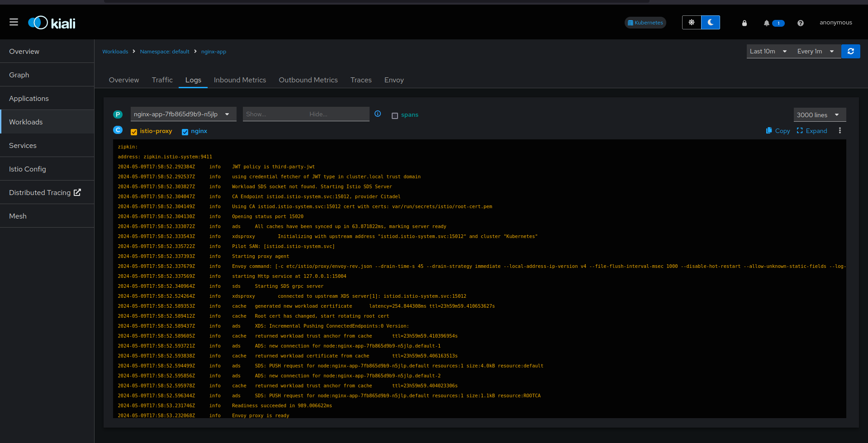This screenshot has height=443, width=868.
Task: Click the Namespace: default breadcrumb link
Action: point(165,52)
